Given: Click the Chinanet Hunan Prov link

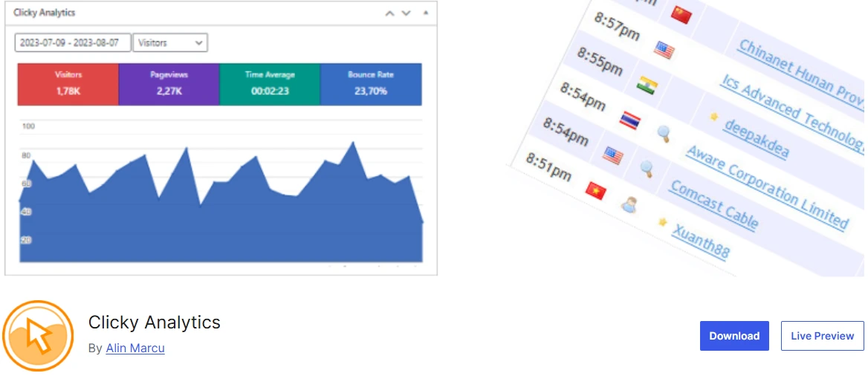Looking at the screenshot, I should coord(800,76).
